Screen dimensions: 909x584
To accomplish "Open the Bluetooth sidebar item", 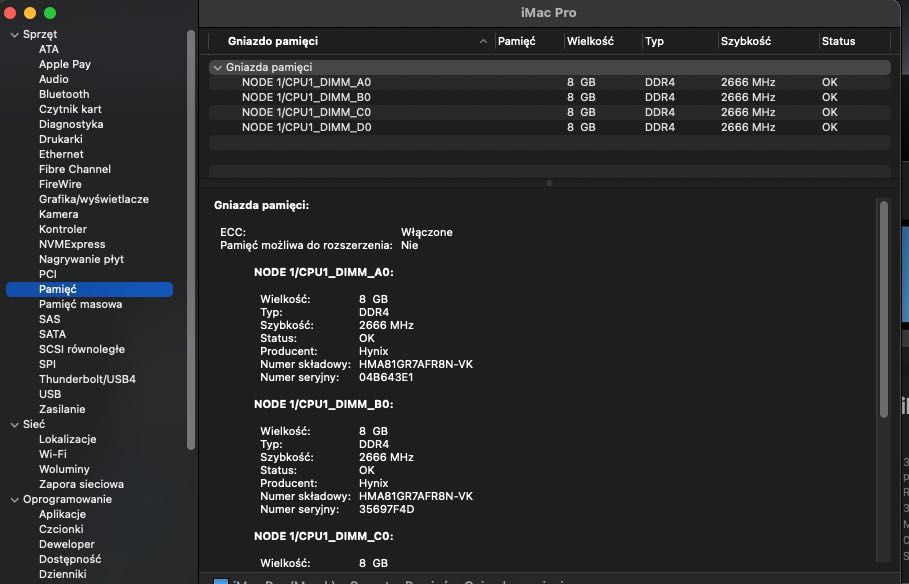I will tap(64, 95).
